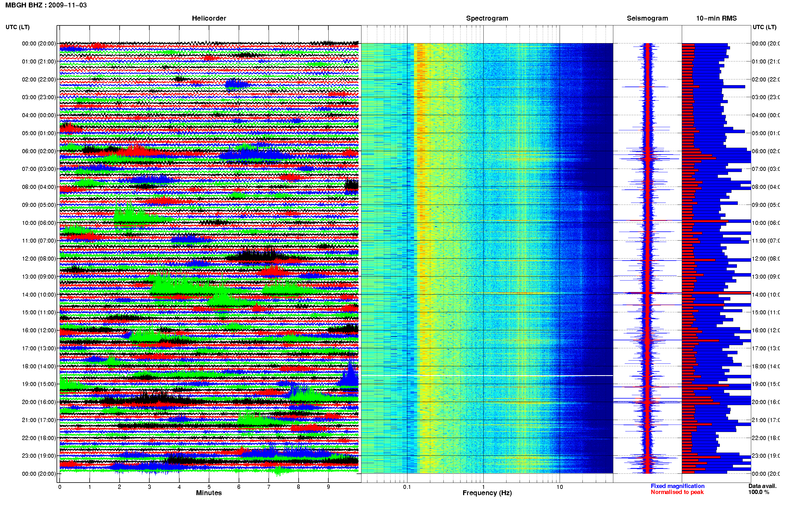Select tick "9" on the Minutes axis
Image resolution: width=812 pixels, height=508 pixels.
coord(328,487)
